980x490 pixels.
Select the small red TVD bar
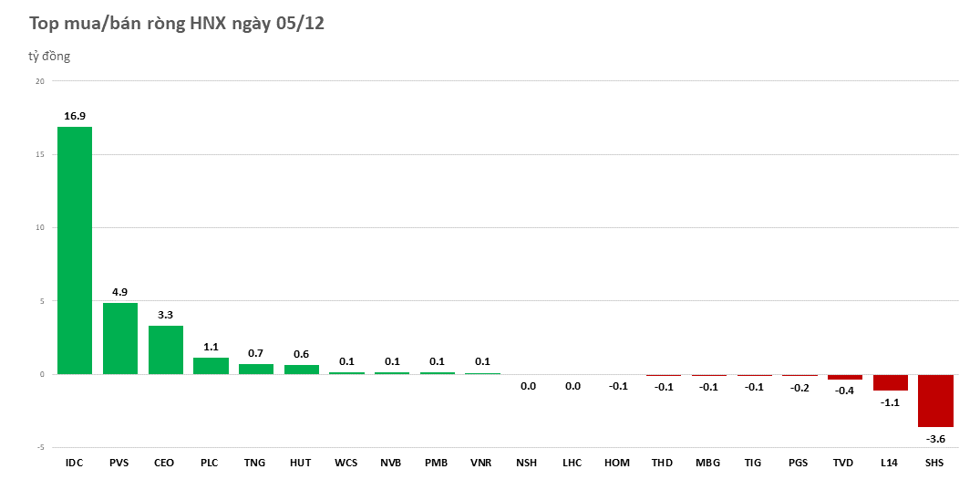[x=844, y=377]
